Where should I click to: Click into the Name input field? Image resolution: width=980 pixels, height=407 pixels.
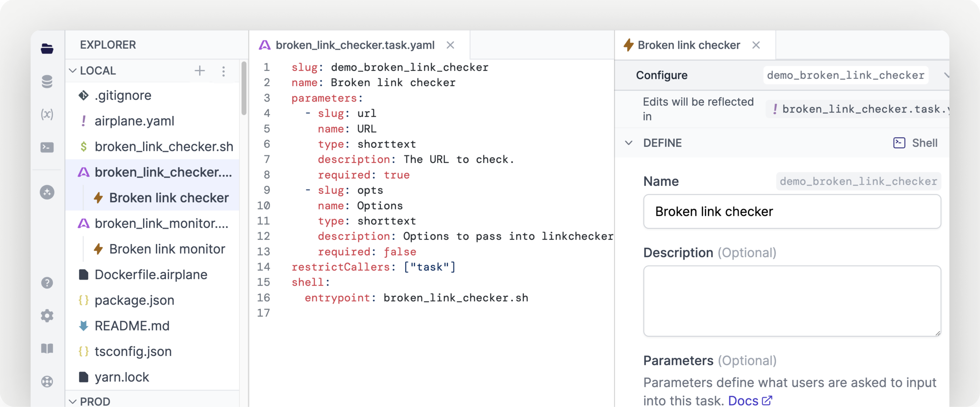(792, 211)
